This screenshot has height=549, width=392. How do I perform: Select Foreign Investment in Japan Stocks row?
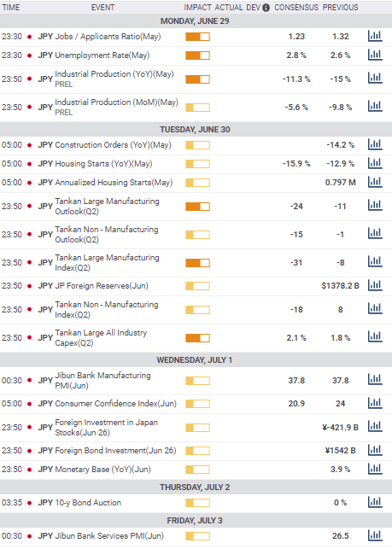pos(196,427)
